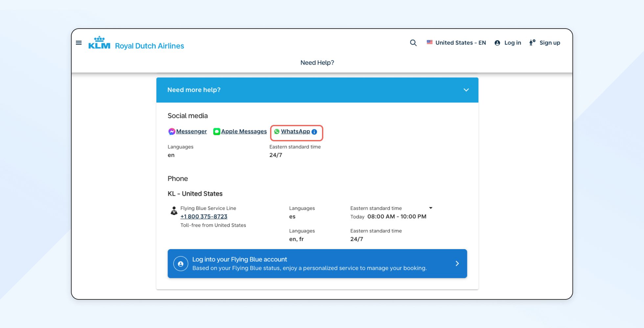Open the right chevron on the Flying Blue banner
This screenshot has height=328, width=644.
[x=457, y=264]
